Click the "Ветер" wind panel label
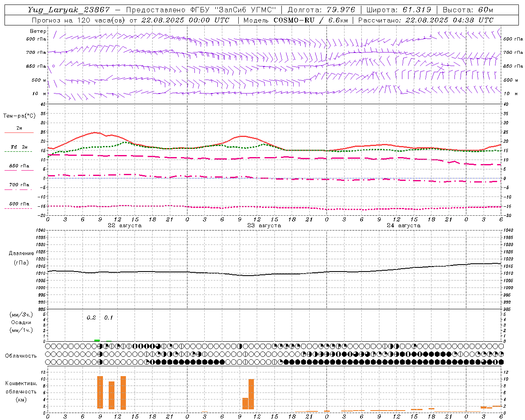The width and height of the screenshot is (525, 420). click(x=38, y=31)
